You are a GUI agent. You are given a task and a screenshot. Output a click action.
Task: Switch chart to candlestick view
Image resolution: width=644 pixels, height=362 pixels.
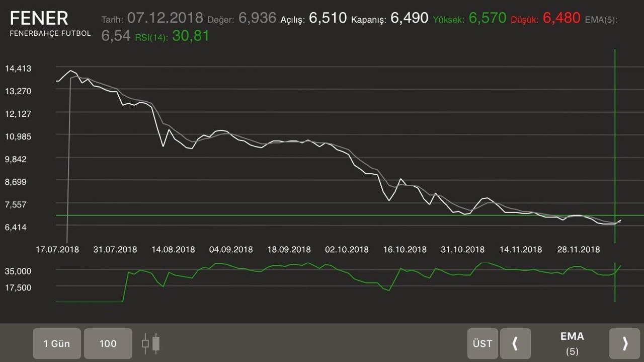[x=151, y=344]
